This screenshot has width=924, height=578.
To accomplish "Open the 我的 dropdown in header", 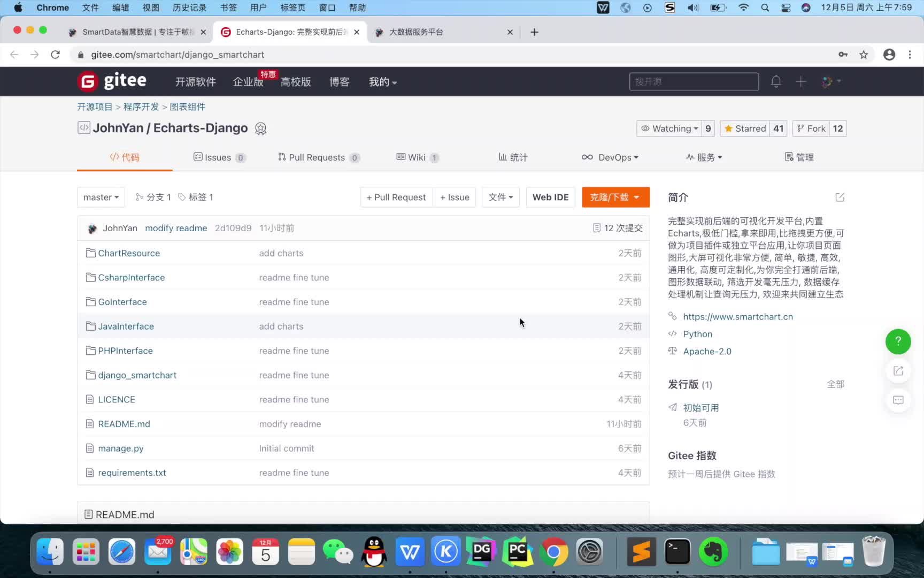I will click(x=383, y=82).
